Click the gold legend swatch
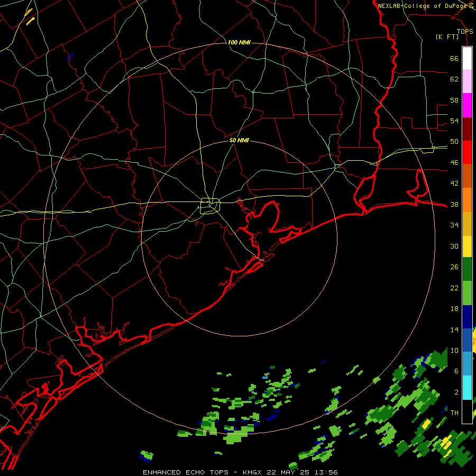Screen dimensions: 476x476 pos(467,224)
